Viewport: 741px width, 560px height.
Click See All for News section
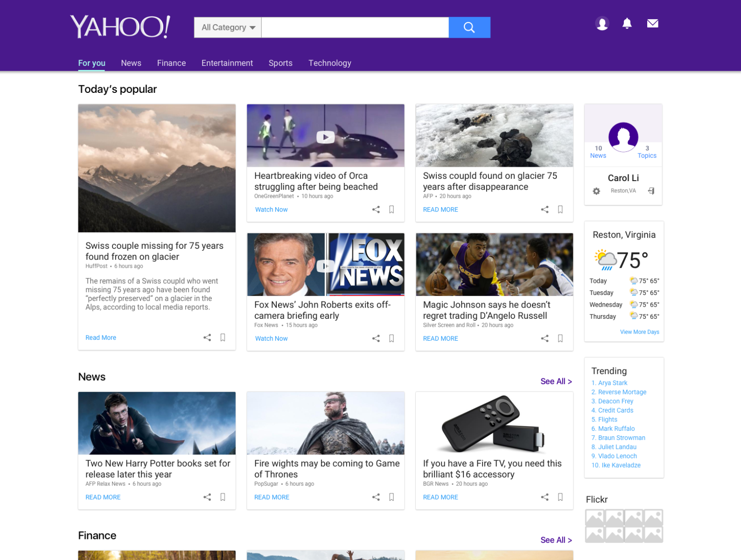556,381
